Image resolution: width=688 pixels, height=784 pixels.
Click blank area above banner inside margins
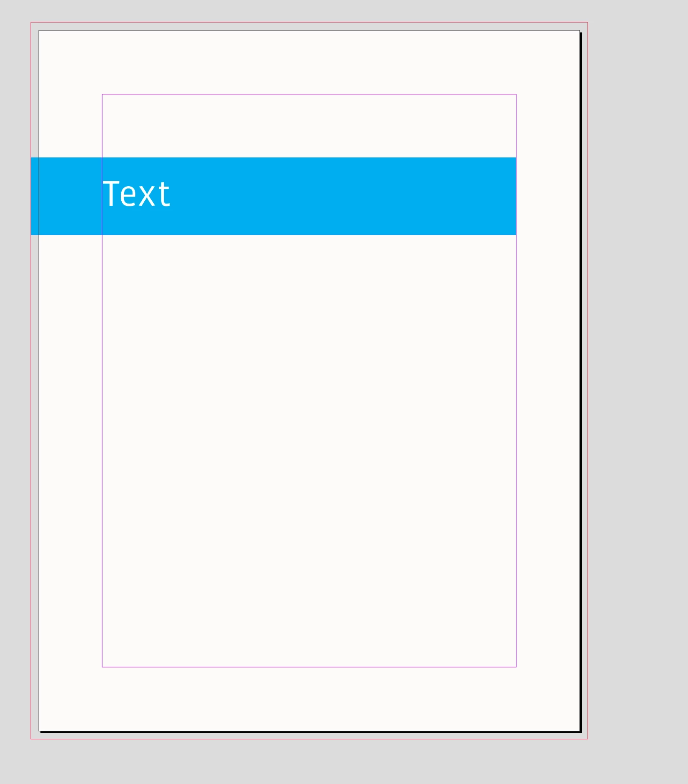(x=309, y=126)
